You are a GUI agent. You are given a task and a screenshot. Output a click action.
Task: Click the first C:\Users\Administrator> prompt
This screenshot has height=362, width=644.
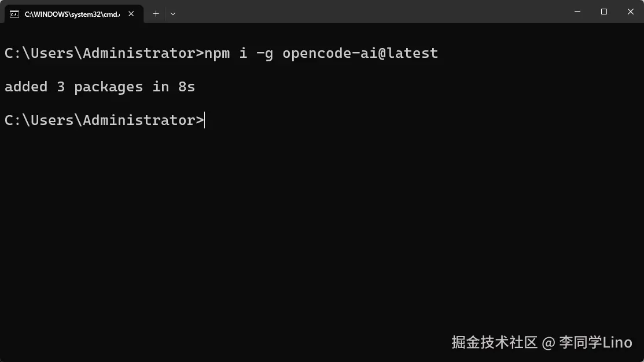point(104,53)
